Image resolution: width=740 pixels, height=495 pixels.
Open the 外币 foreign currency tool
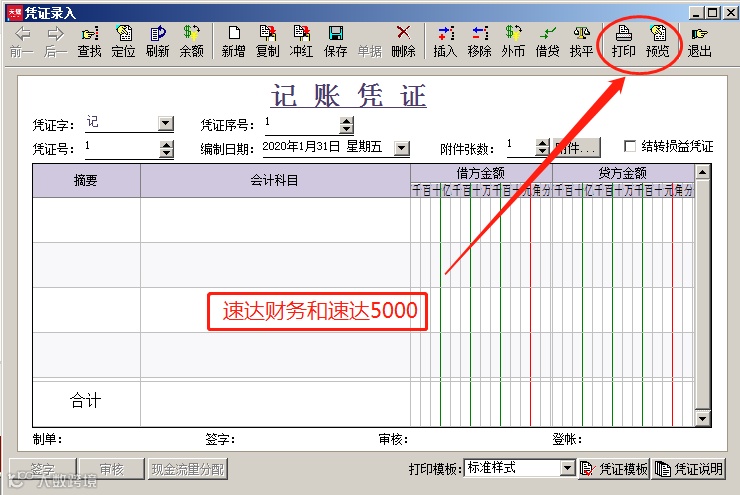point(513,42)
